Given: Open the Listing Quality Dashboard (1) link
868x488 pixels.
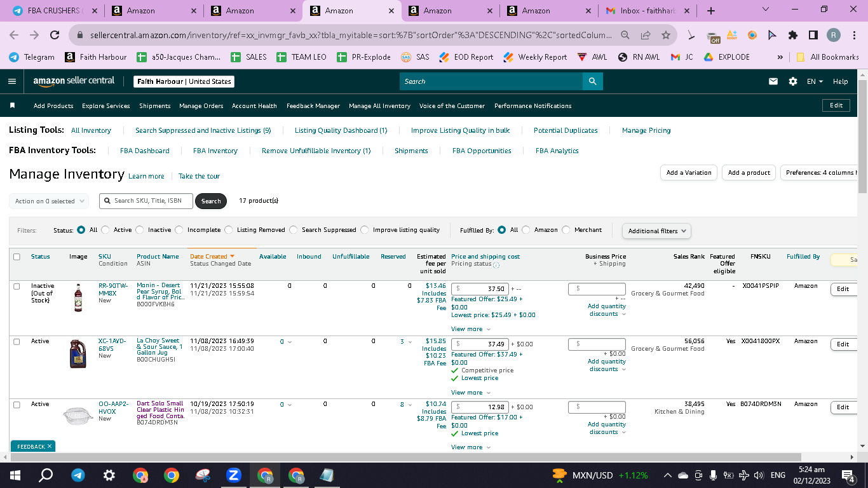Looking at the screenshot, I should (x=341, y=130).
